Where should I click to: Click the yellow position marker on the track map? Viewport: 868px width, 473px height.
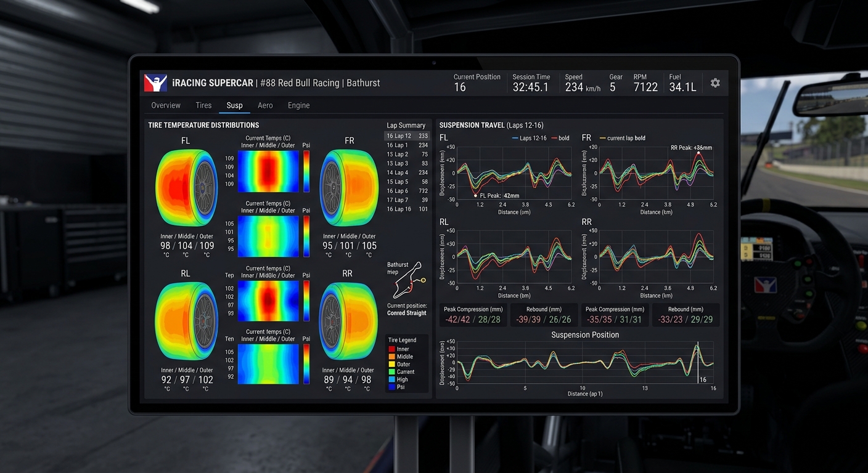point(423,280)
